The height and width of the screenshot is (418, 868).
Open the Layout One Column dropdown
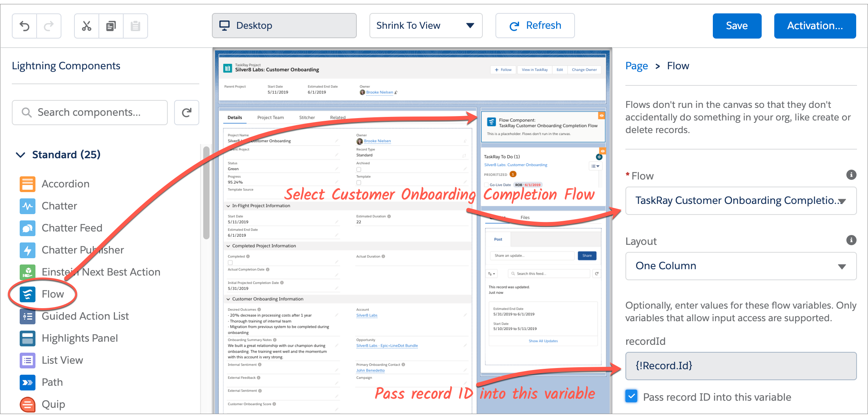[x=741, y=266]
